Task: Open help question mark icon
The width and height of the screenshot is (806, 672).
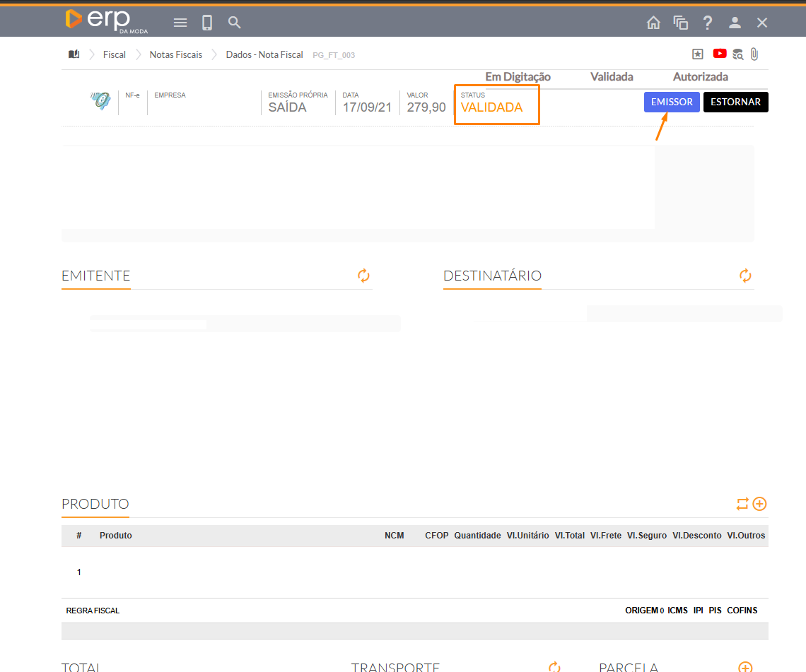Action: click(x=708, y=23)
